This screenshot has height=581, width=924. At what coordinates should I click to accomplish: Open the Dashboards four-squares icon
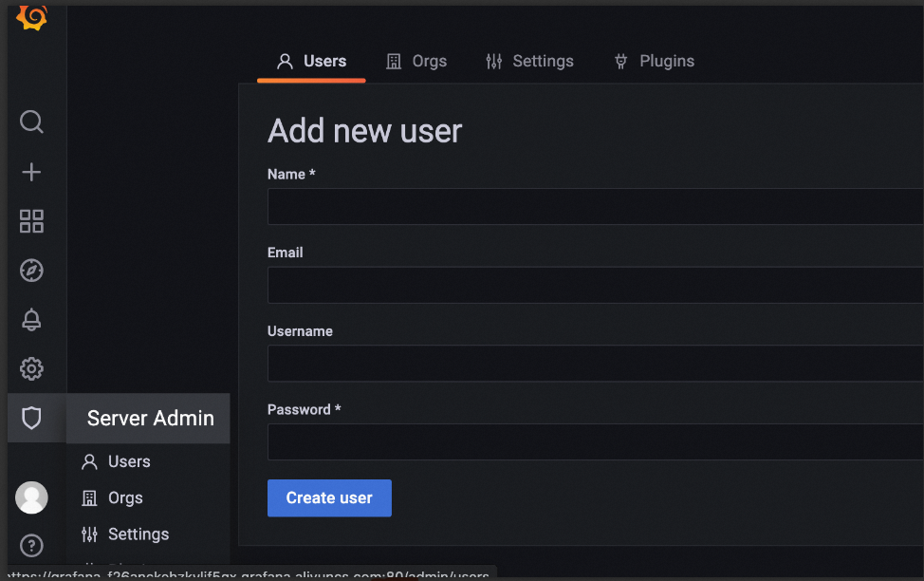[31, 221]
